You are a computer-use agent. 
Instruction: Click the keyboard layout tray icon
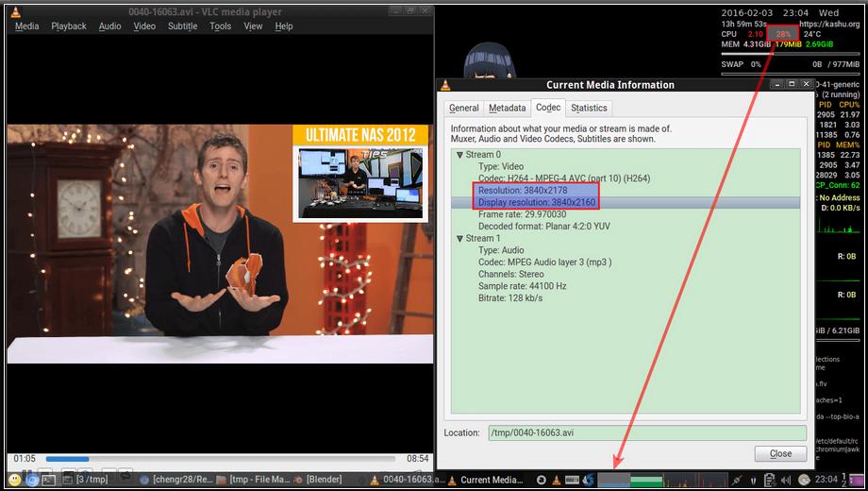(573, 480)
